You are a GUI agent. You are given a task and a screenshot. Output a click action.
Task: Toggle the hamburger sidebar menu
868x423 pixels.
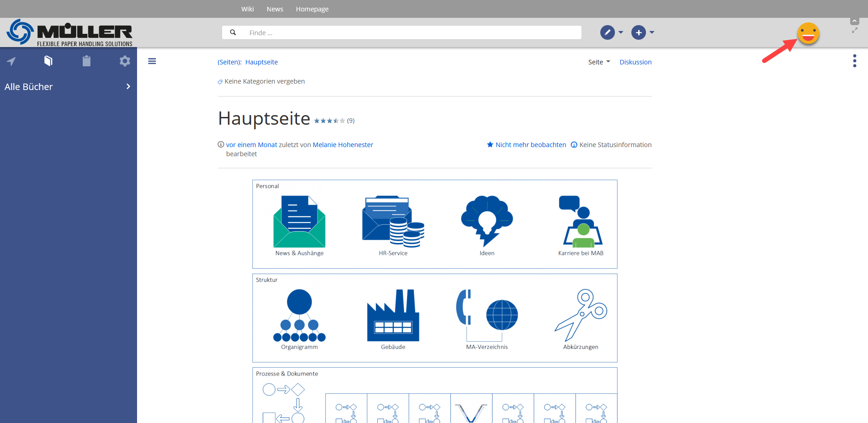pyautogui.click(x=152, y=61)
